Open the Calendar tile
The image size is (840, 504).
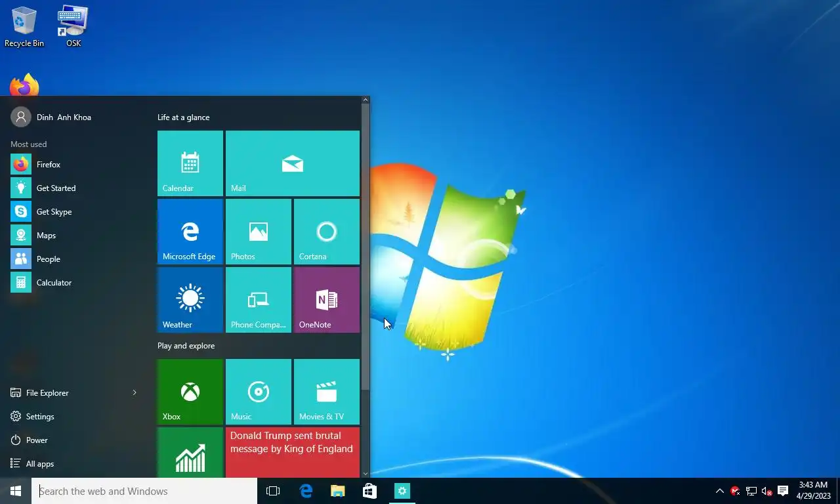(190, 163)
